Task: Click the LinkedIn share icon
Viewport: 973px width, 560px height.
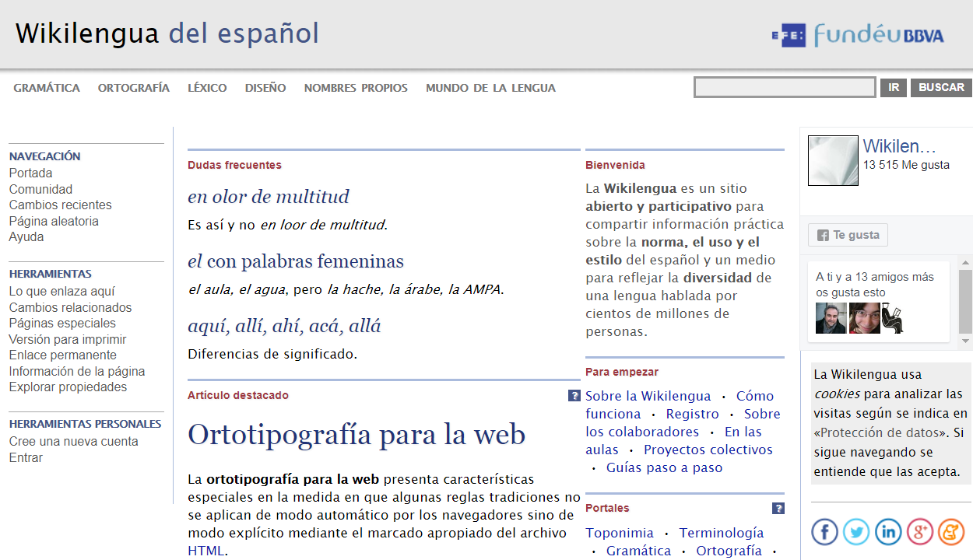Action: click(x=888, y=532)
